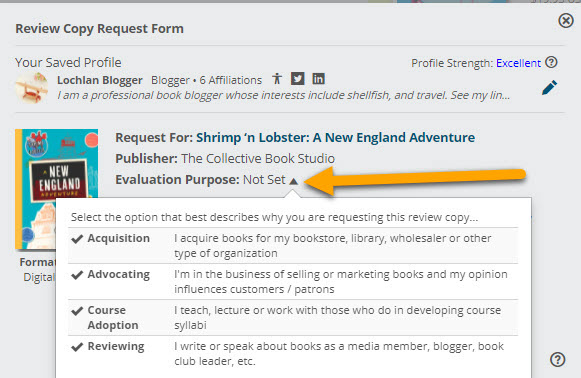The width and height of the screenshot is (581, 378).
Task: Click the accessibility person icon
Action: tap(277, 79)
